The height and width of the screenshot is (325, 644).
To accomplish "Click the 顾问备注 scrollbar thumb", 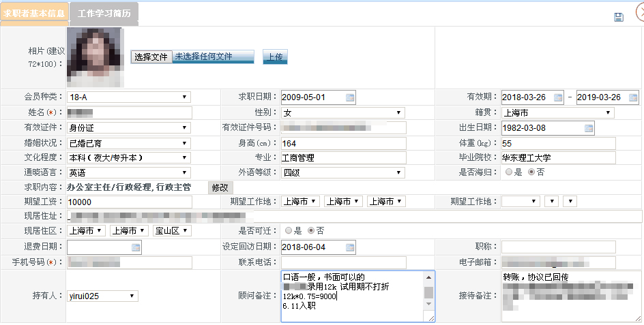I will [428, 292].
